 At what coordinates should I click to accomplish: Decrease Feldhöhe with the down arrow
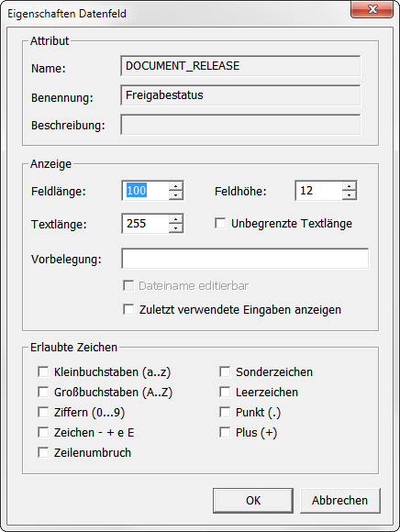[350, 194]
